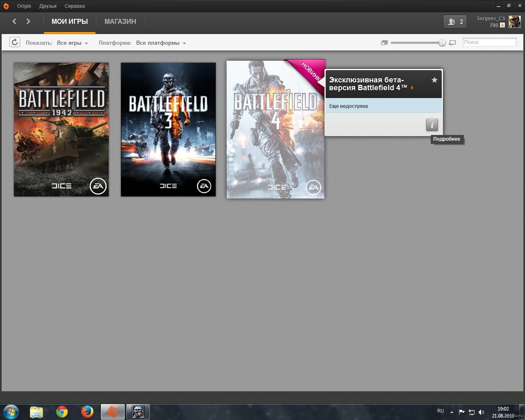Screen dimensions: 525x420
Task: Adjust the box art size slider handle
Action: coord(442,43)
